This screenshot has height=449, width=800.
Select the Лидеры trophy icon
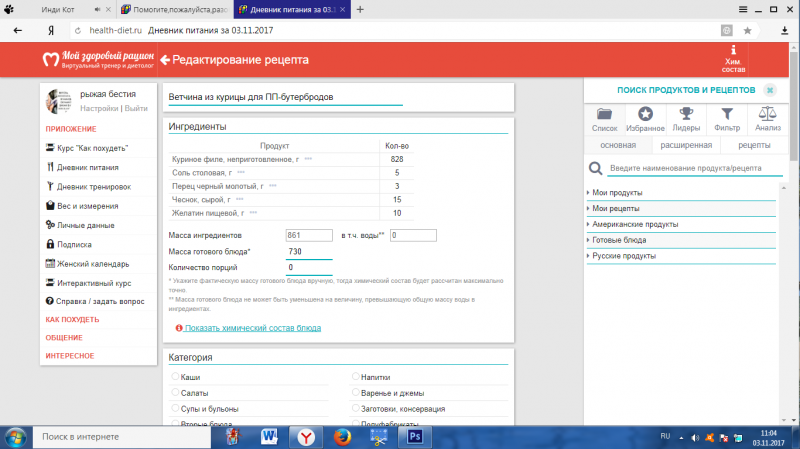coord(686,114)
